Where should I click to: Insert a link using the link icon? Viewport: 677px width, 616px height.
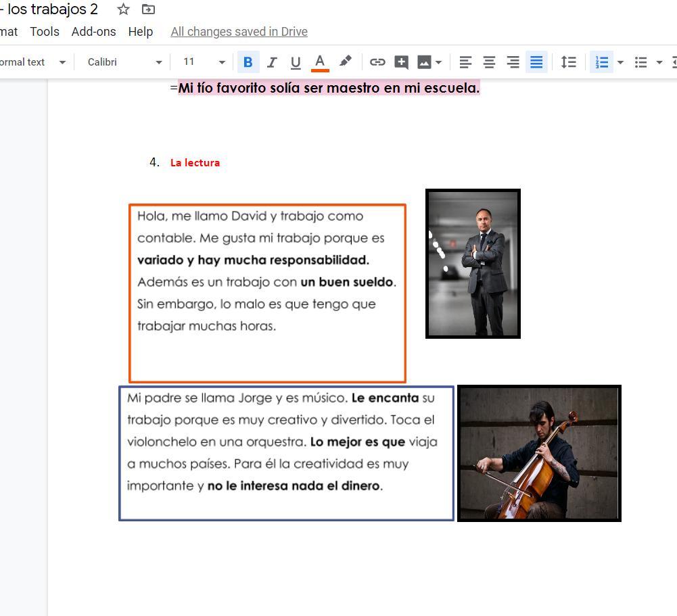click(377, 62)
